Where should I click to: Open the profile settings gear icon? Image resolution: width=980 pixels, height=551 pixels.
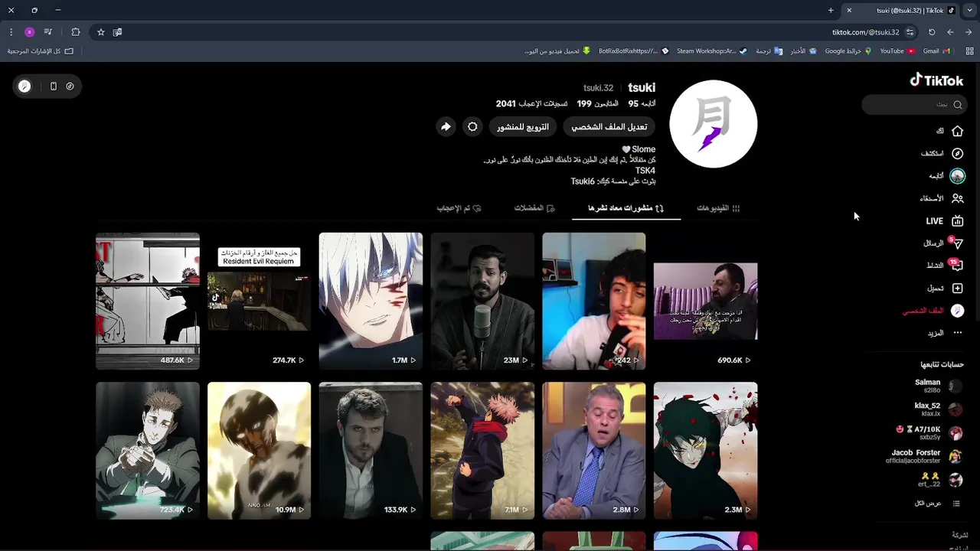click(472, 127)
